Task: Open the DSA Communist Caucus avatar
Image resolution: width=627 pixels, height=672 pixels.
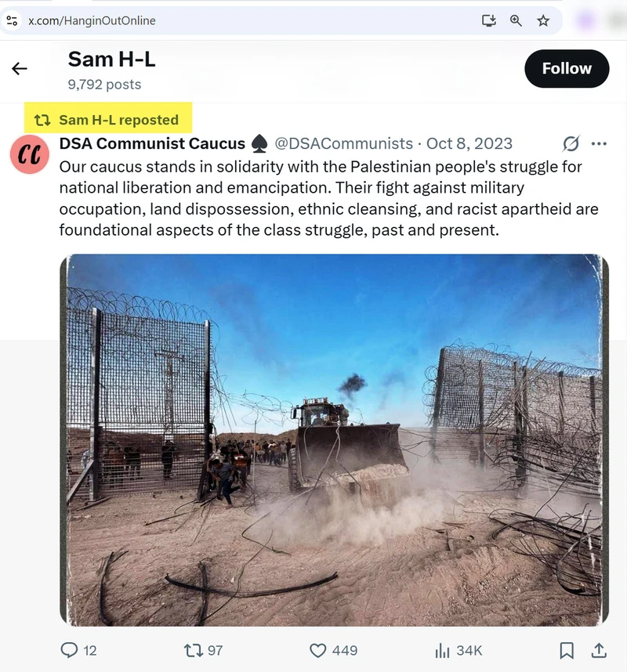Action: 30,154
